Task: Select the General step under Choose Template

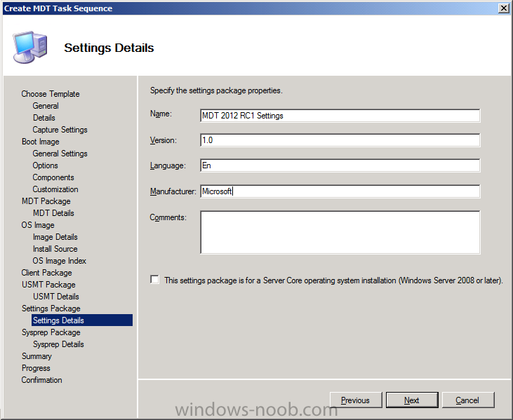Action: [x=46, y=106]
